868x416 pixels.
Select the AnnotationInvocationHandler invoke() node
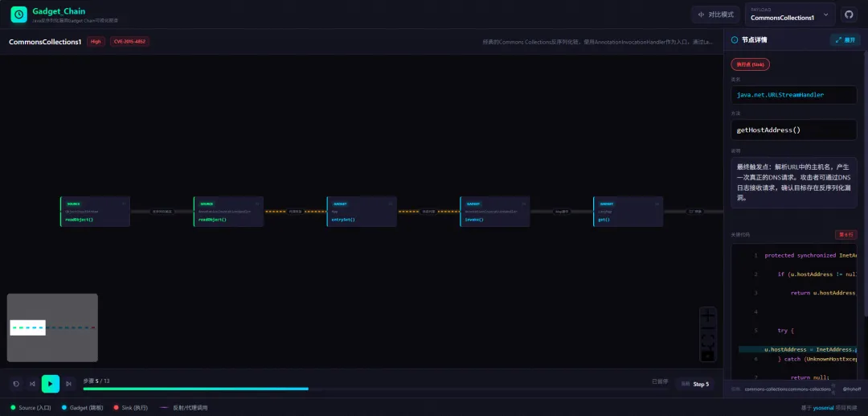pos(495,212)
